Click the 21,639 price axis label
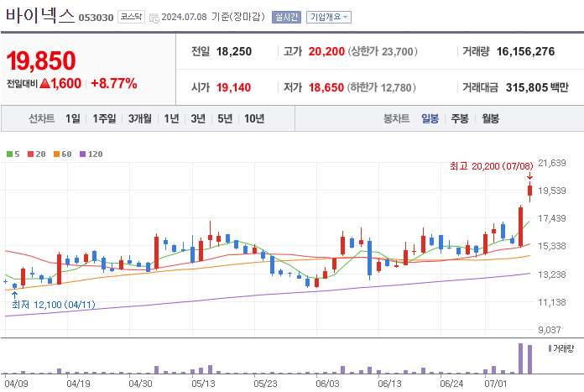 point(552,163)
